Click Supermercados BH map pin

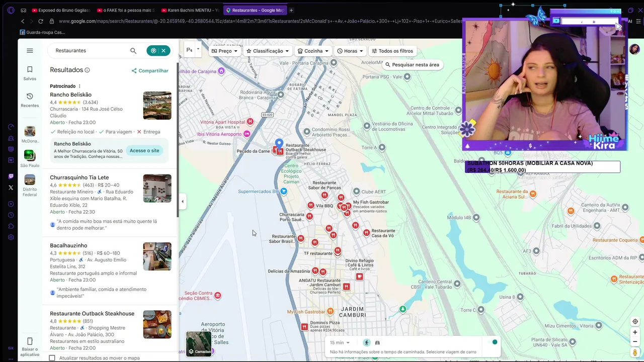coord(284,191)
